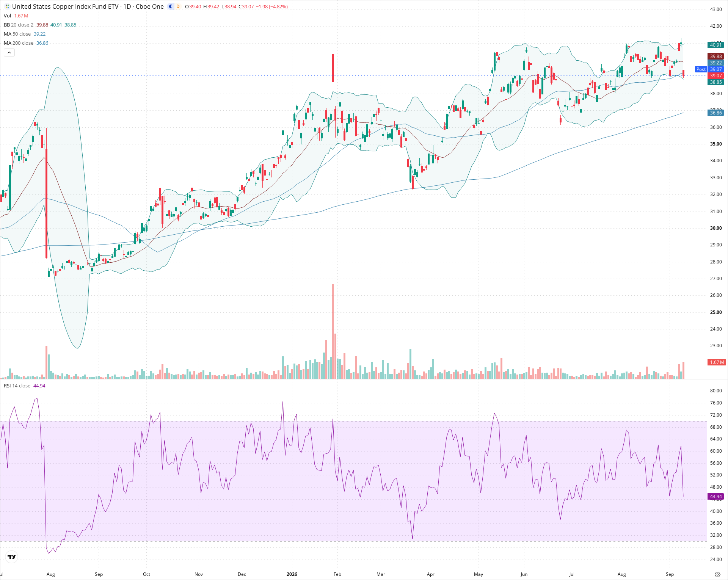This screenshot has height=580, width=728.
Task: Click the MA 50 close indicator legend
Action: tap(25, 34)
